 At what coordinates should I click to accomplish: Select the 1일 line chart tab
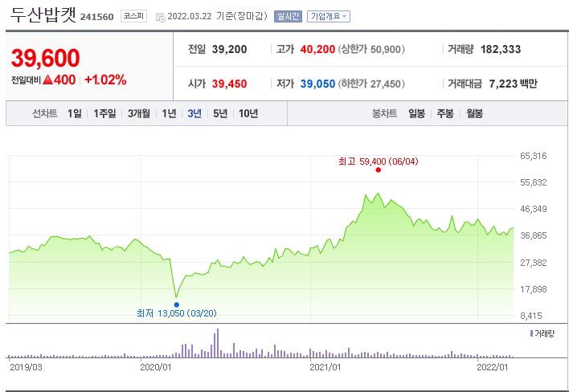(x=75, y=113)
